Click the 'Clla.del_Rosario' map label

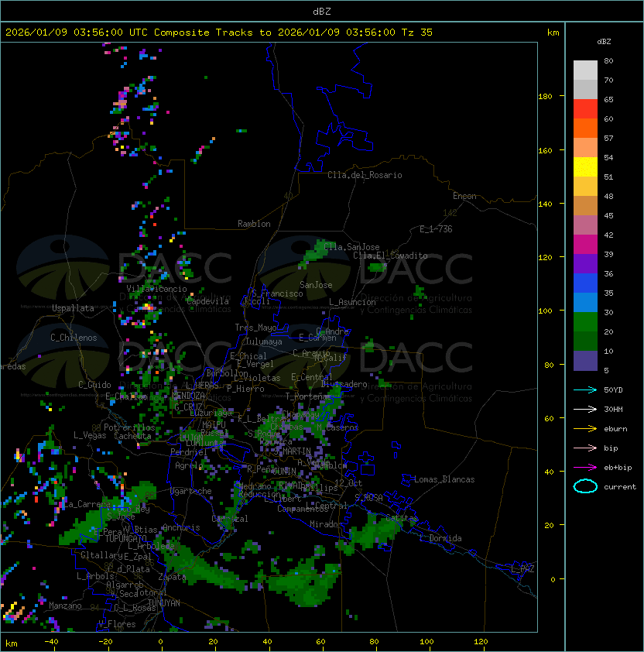pyautogui.click(x=365, y=175)
